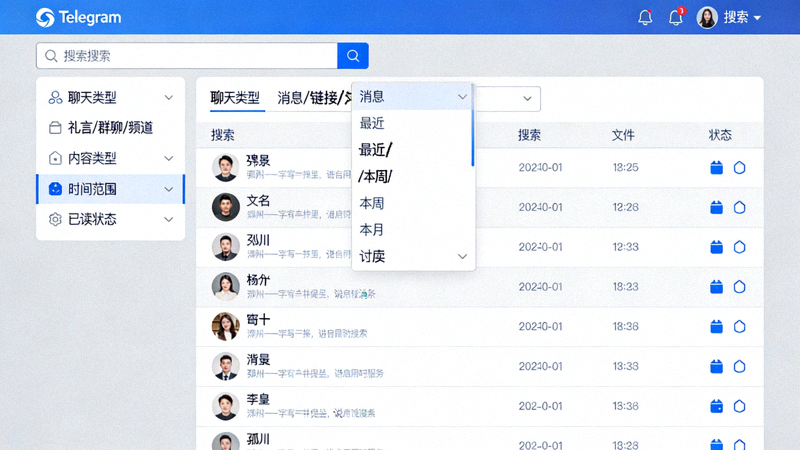This screenshot has height=450, width=800.
Task: Click the 状态 column header
Action: click(720, 135)
